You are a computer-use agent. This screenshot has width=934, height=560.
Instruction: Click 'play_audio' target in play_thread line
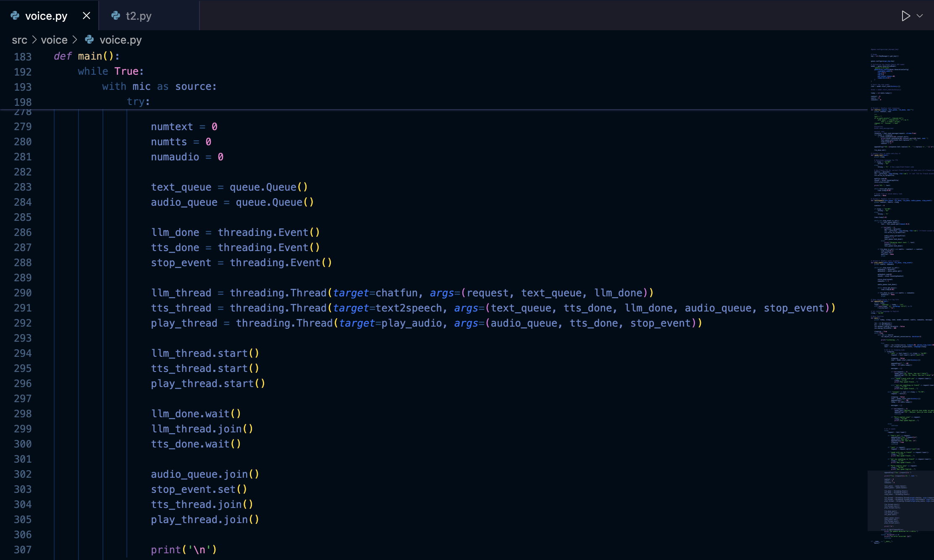click(x=412, y=323)
